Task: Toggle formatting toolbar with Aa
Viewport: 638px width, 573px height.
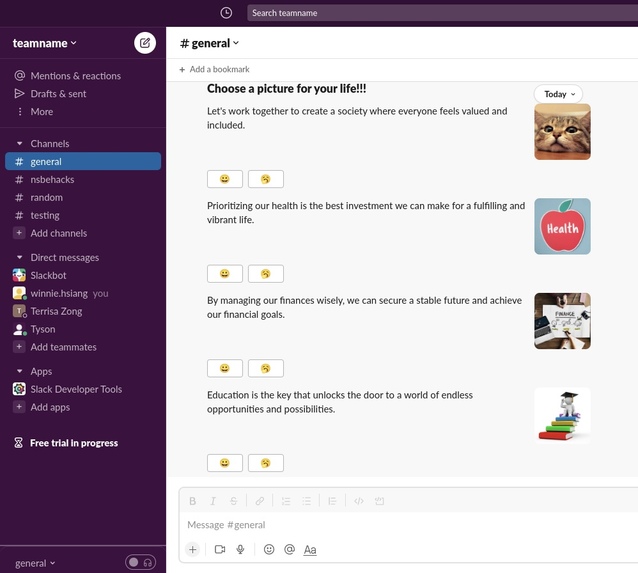Action: click(x=310, y=550)
